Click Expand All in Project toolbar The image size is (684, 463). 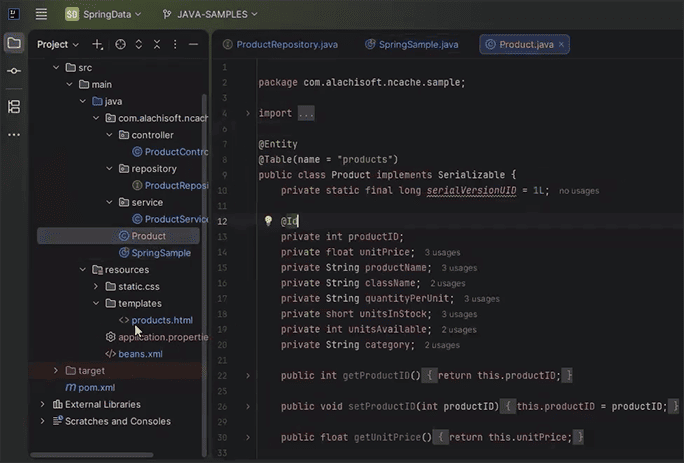[x=139, y=44]
